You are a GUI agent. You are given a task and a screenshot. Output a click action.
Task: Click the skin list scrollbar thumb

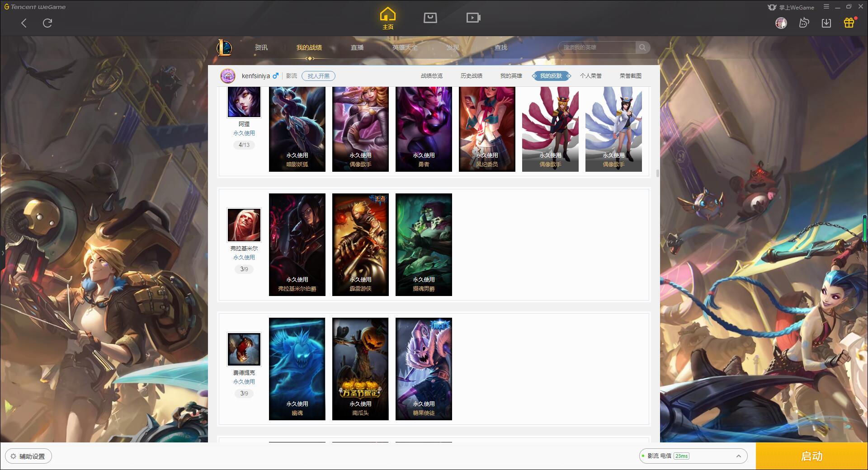coord(657,174)
